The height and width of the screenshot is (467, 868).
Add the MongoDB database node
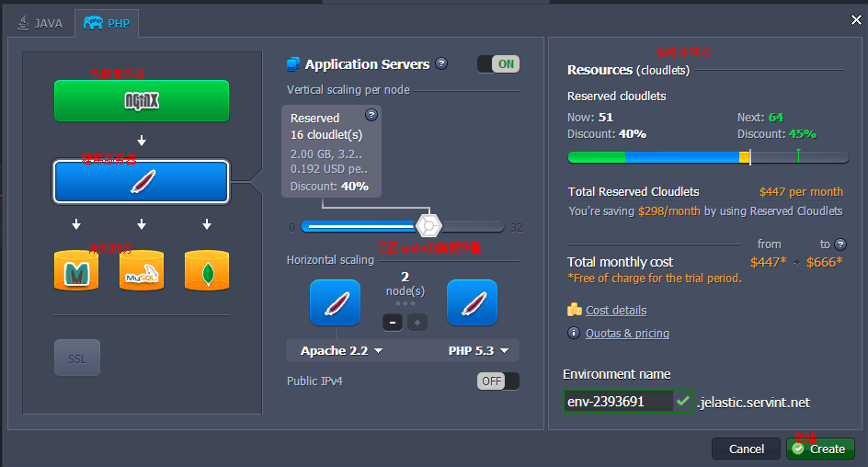coord(207,270)
